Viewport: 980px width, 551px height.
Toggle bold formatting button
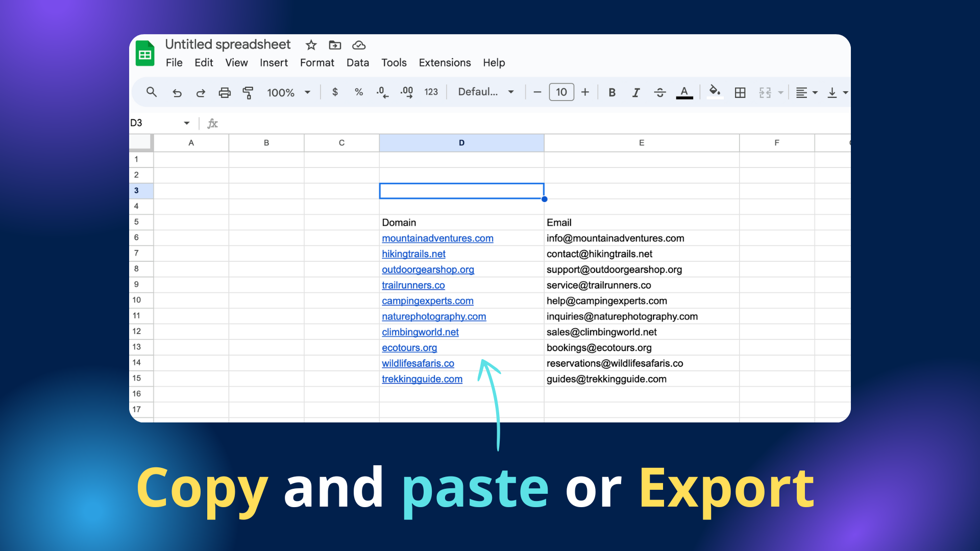tap(611, 92)
